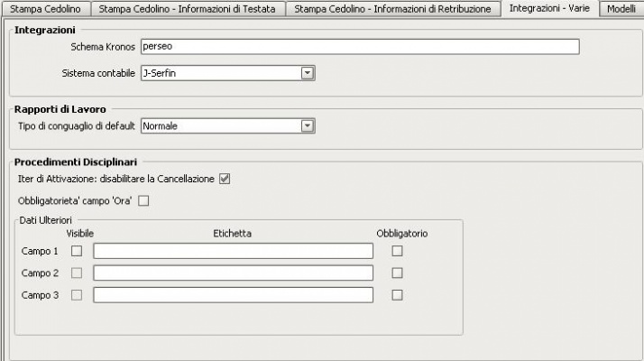644x361 pixels.
Task: Uncheck Iter di Attivazione disabilitare la Cancellazione
Action: coord(225,179)
